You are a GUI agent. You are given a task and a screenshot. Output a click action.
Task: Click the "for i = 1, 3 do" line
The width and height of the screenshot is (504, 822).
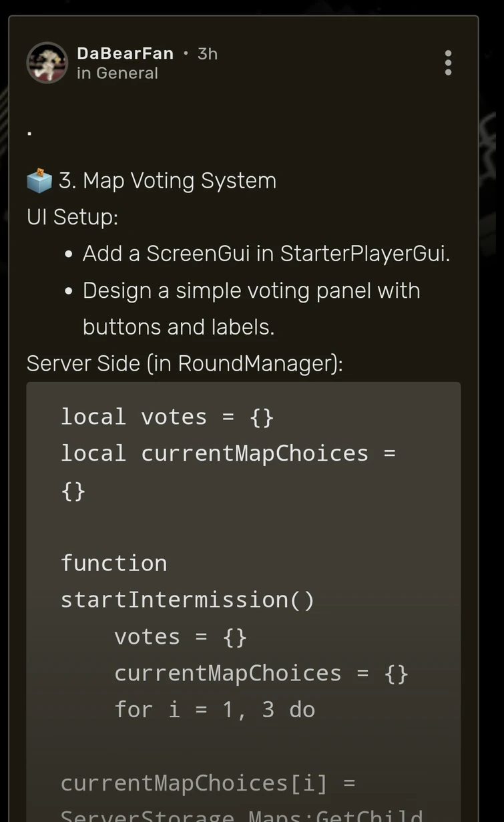(214, 709)
